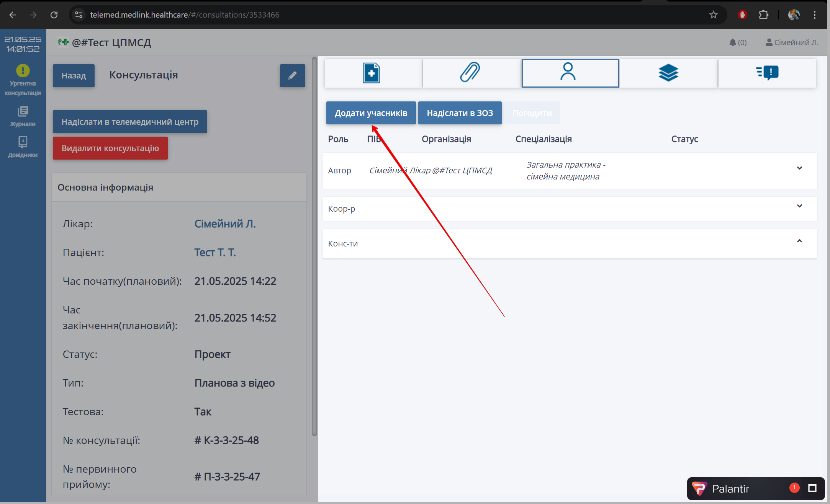Click the notifications bell icon
The height and width of the screenshot is (504, 830).
tap(733, 42)
